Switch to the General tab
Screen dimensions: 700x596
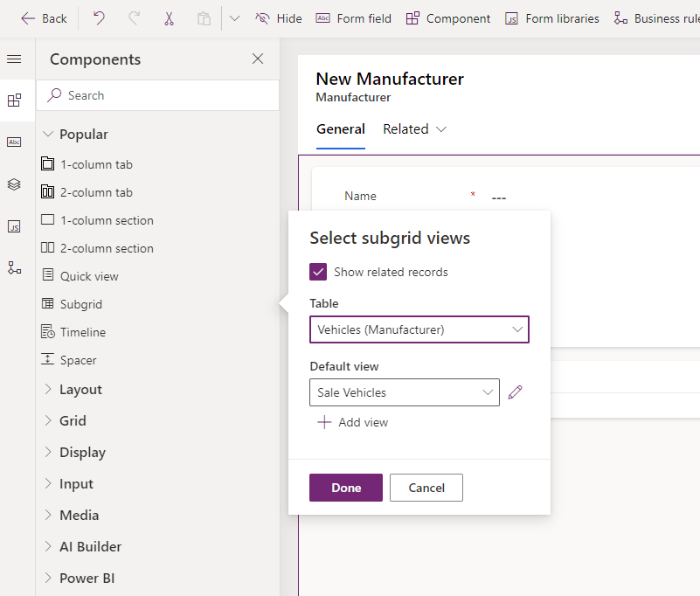340,129
